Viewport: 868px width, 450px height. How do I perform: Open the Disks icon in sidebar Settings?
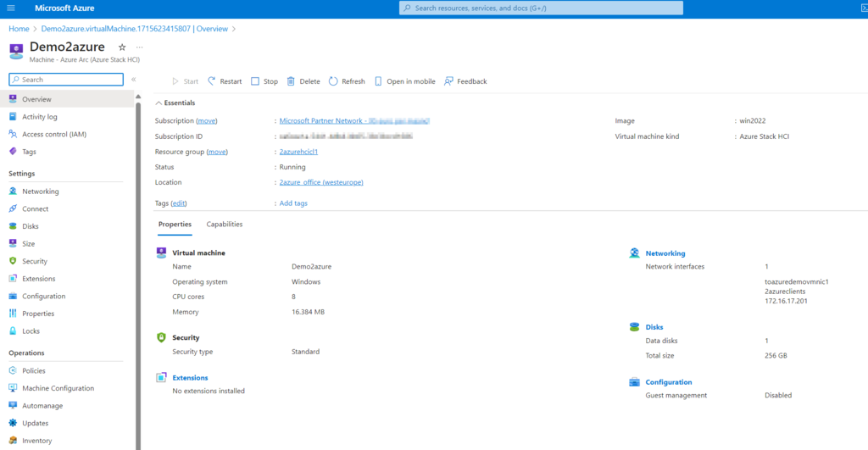(13, 225)
